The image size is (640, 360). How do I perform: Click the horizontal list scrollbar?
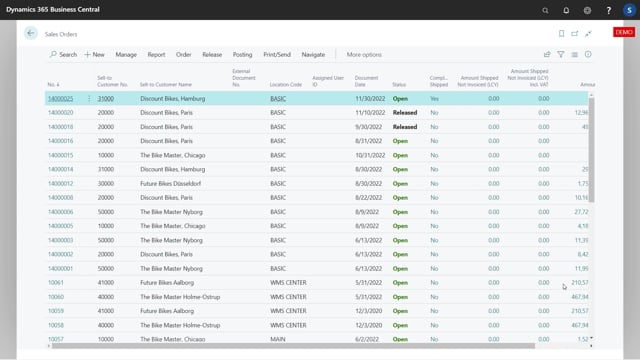tap(293, 346)
